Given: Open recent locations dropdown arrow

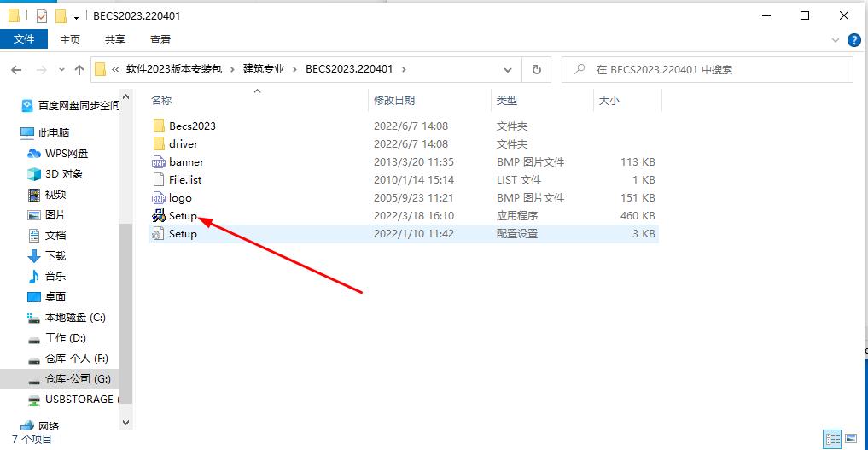Looking at the screenshot, I should [x=61, y=70].
